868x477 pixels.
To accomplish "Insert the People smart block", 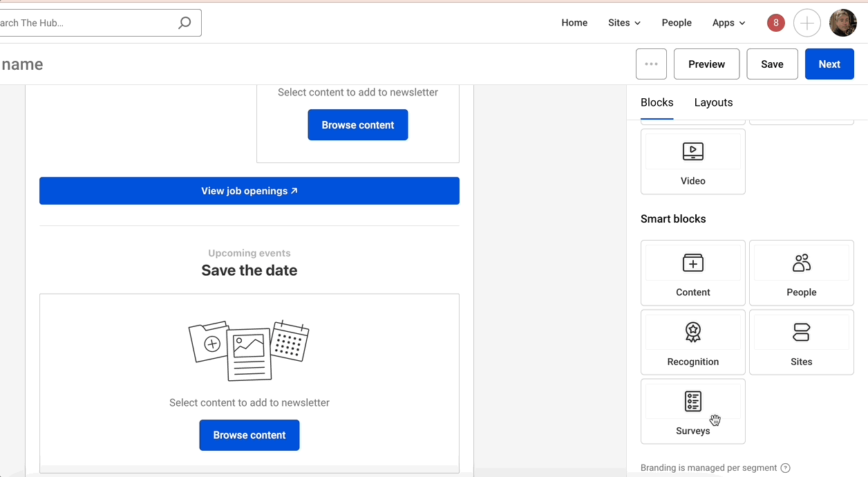I will [801, 272].
